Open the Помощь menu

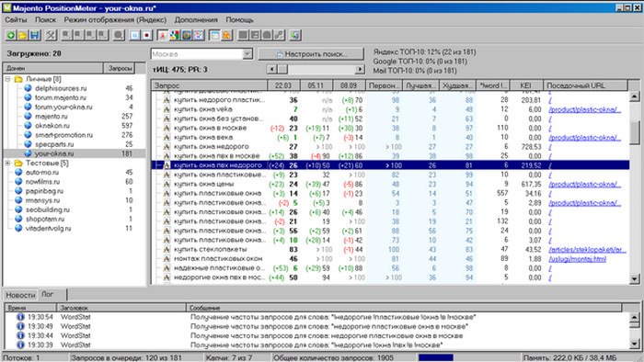coord(239,19)
